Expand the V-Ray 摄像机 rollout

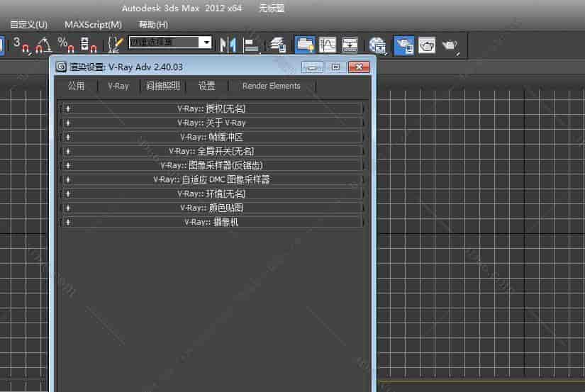coord(211,222)
